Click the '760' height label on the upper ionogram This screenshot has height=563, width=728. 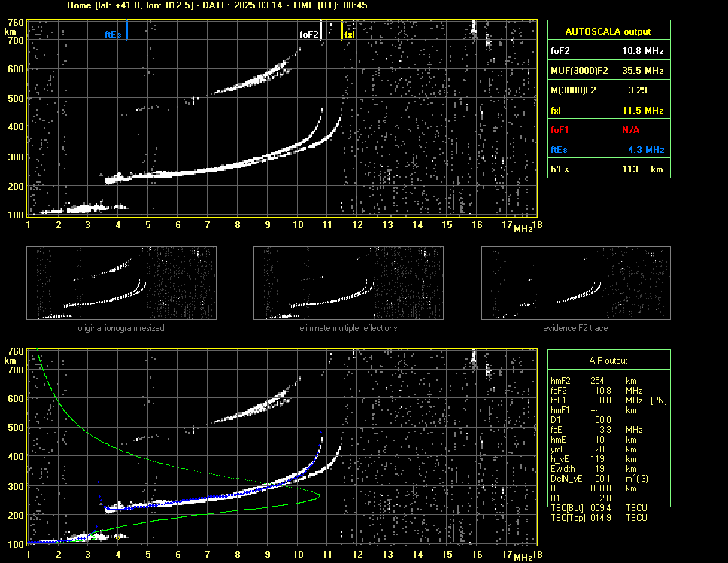pyautogui.click(x=15, y=23)
